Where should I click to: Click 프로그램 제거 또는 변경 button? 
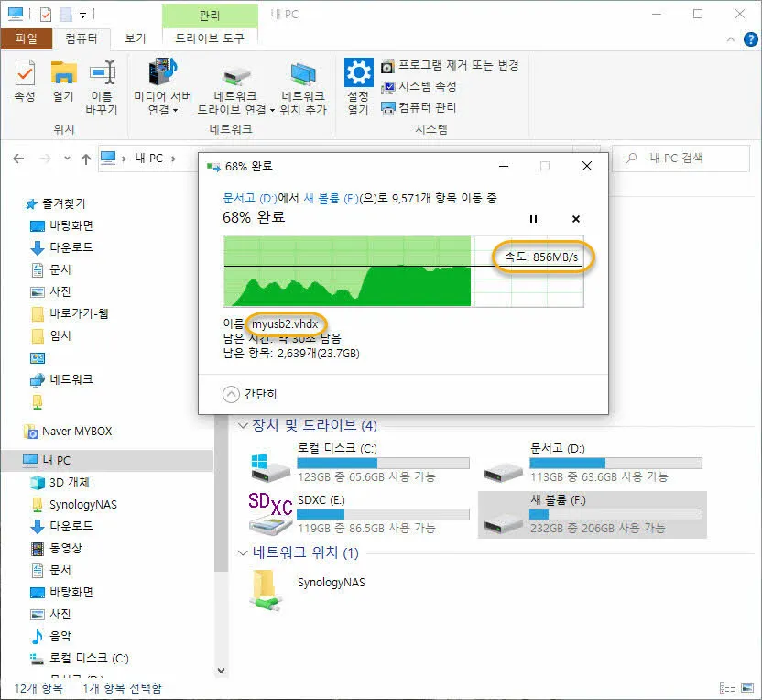451,66
